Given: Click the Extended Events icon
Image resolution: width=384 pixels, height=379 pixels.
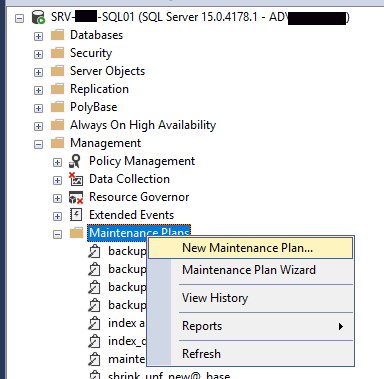Looking at the screenshot, I should [x=76, y=215].
